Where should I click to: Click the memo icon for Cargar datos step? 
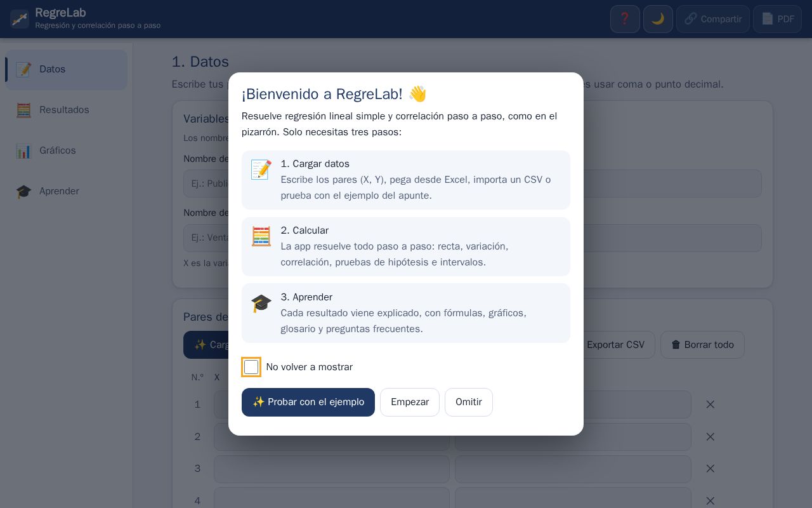pos(261,170)
